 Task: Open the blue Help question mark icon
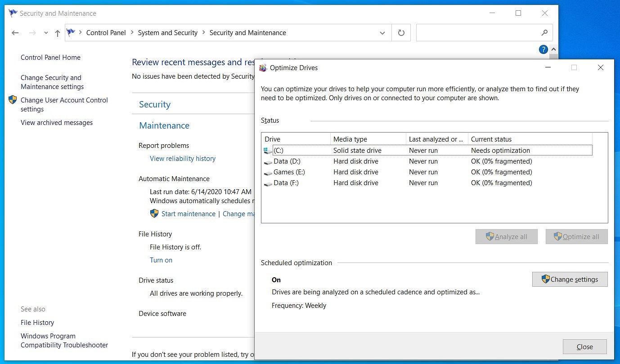pos(543,49)
